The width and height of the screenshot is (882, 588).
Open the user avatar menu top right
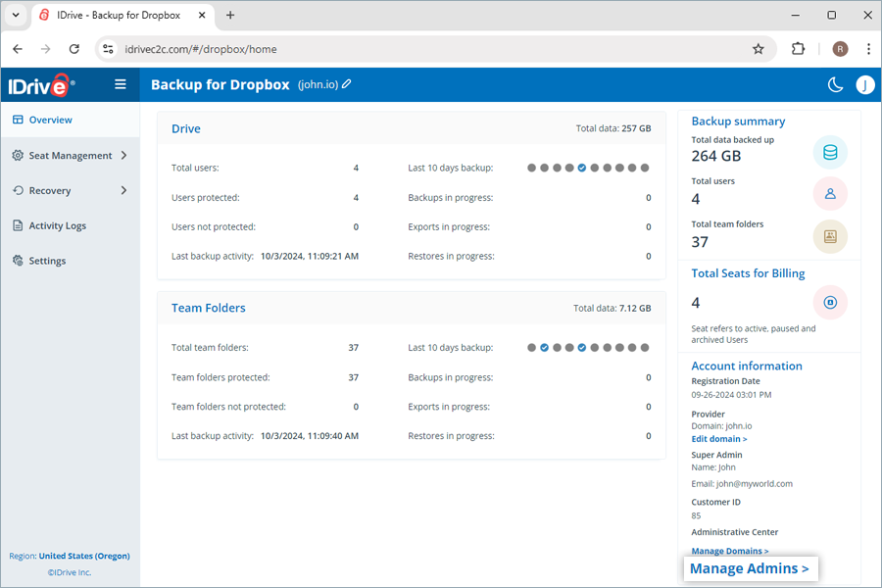(864, 84)
